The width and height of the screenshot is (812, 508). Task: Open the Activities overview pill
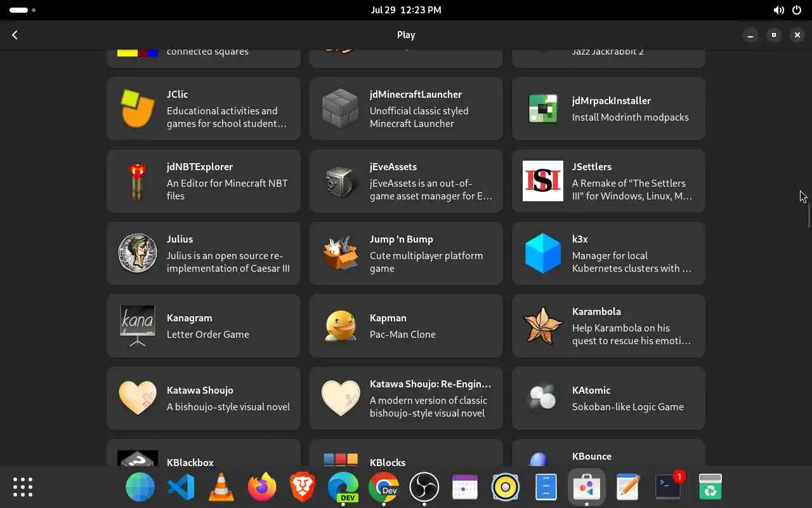(22, 10)
